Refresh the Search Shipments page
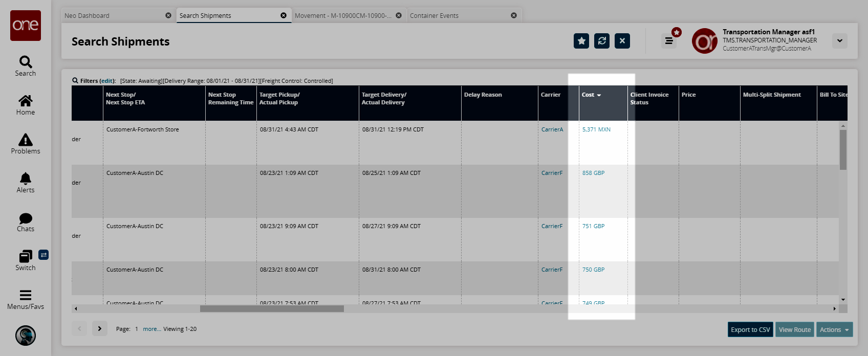 (602, 41)
